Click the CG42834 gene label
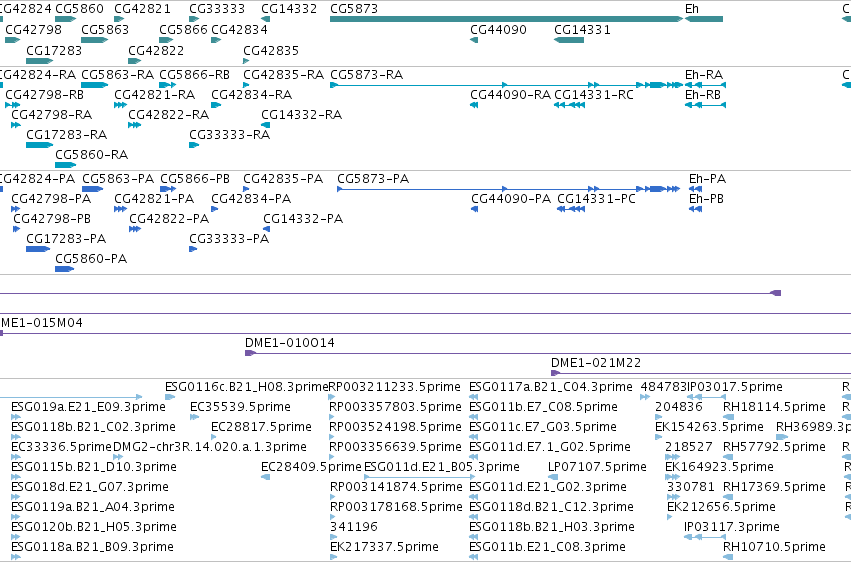851x562 pixels. pyautogui.click(x=239, y=29)
